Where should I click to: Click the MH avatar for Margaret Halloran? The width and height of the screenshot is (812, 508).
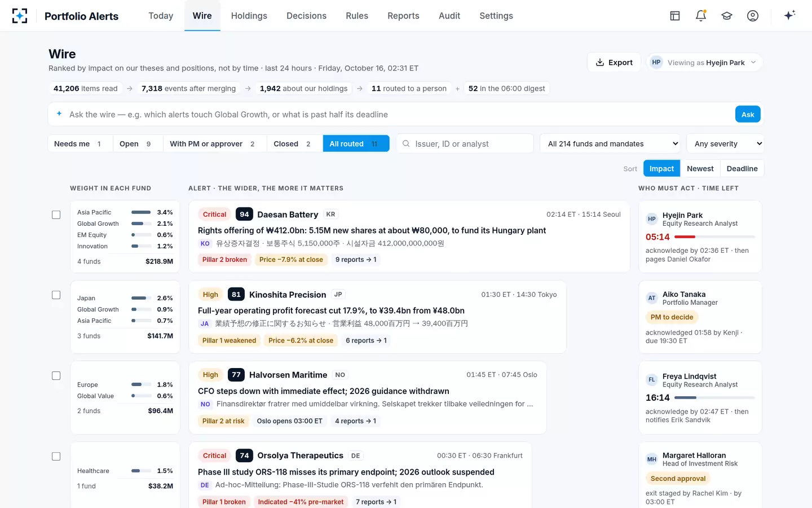(652, 459)
